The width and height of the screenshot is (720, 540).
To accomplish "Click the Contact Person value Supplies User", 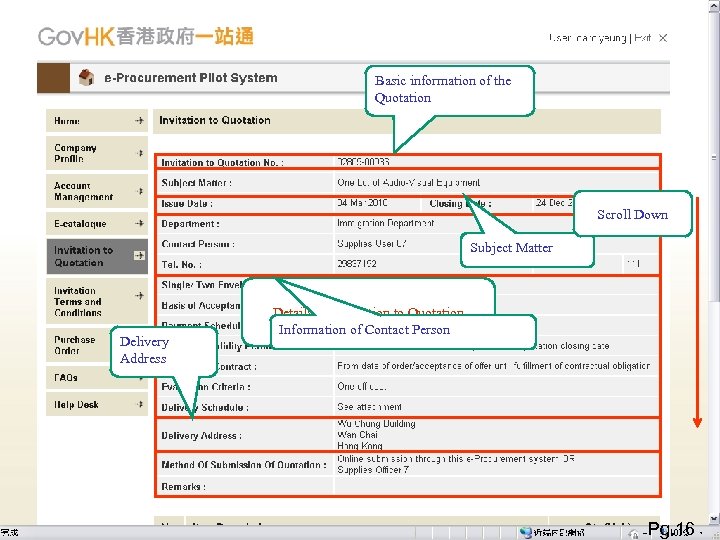I will (x=371, y=243).
